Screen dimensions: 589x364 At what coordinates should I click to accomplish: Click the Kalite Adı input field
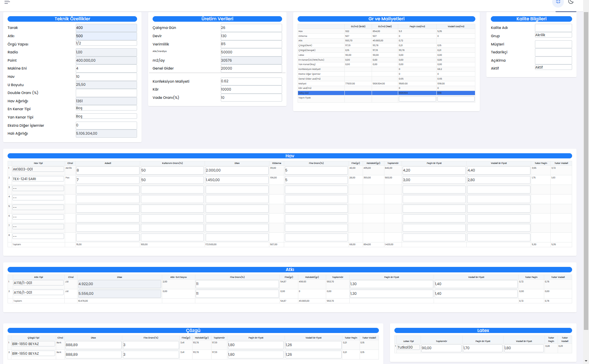(553, 28)
